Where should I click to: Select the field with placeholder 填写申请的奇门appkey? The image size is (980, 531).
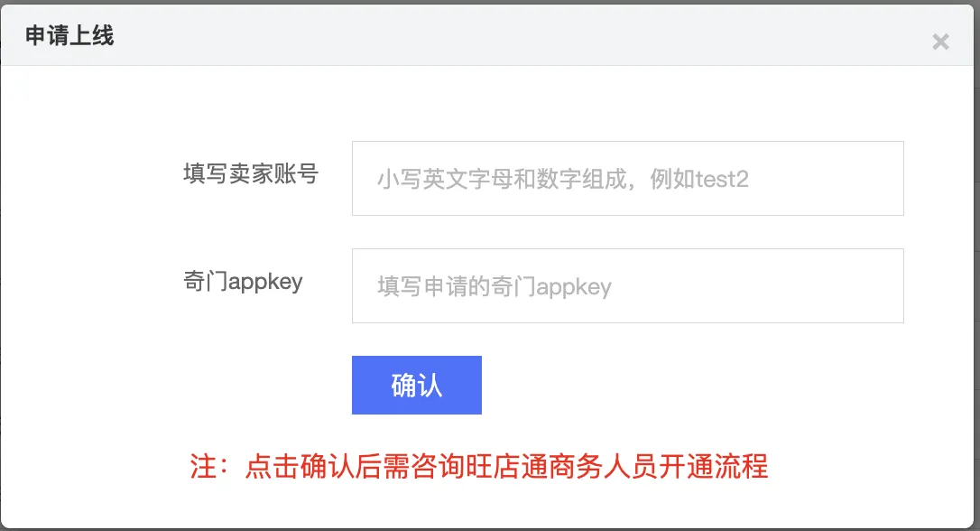tap(627, 286)
